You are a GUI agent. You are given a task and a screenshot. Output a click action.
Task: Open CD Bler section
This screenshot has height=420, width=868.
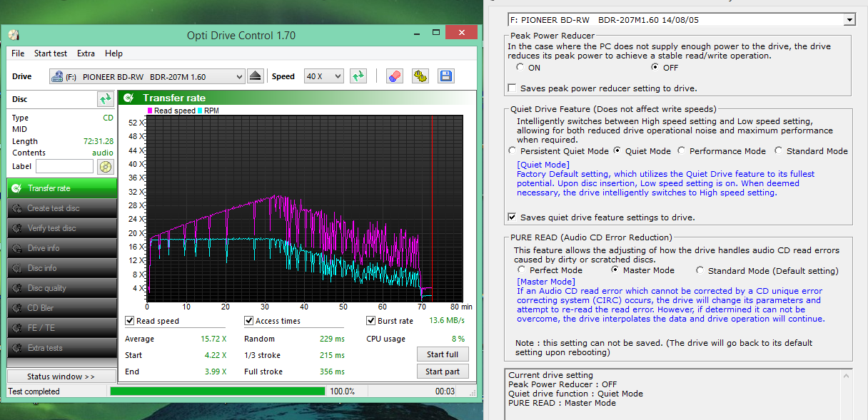click(61, 308)
